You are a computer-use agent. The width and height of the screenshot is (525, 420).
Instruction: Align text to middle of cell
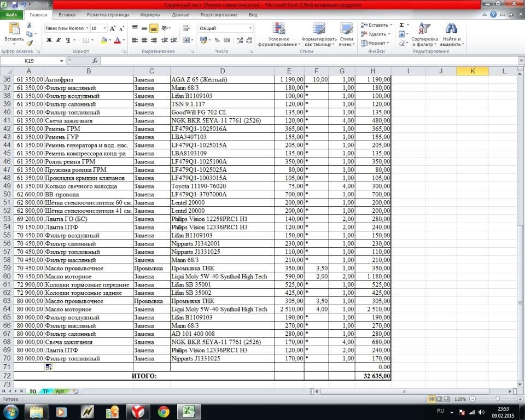[x=144, y=28]
